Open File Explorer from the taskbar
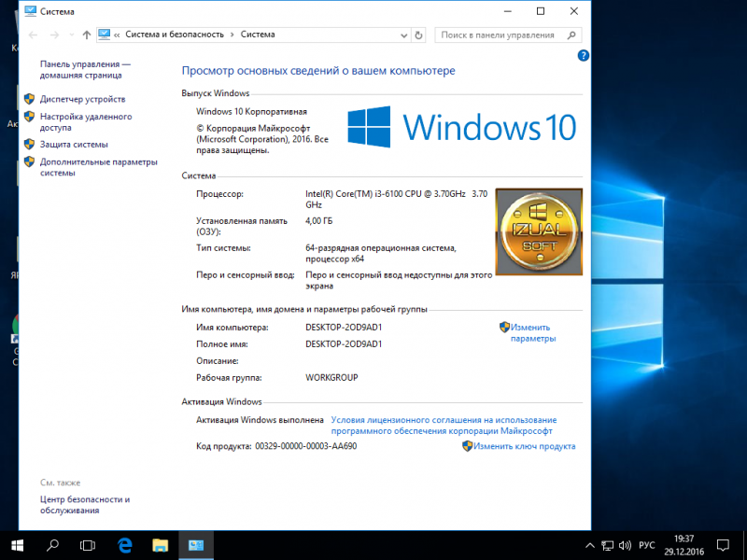 point(160,545)
